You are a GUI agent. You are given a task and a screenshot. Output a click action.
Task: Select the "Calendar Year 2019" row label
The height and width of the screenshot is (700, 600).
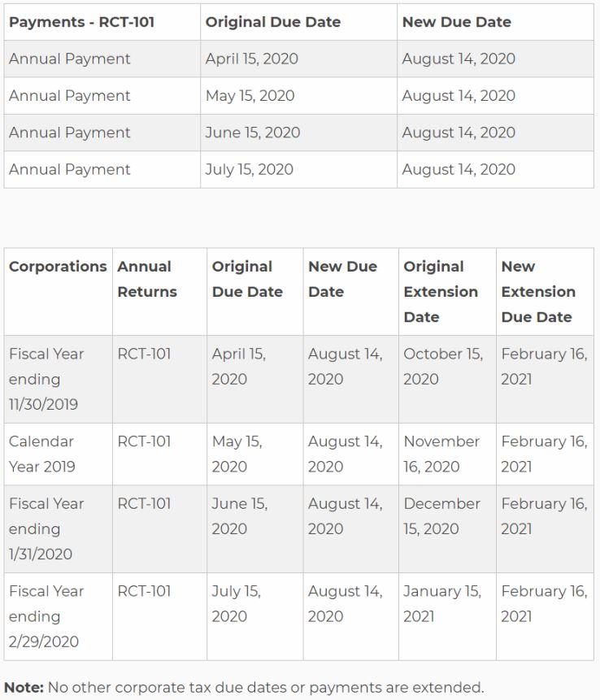click(x=42, y=454)
